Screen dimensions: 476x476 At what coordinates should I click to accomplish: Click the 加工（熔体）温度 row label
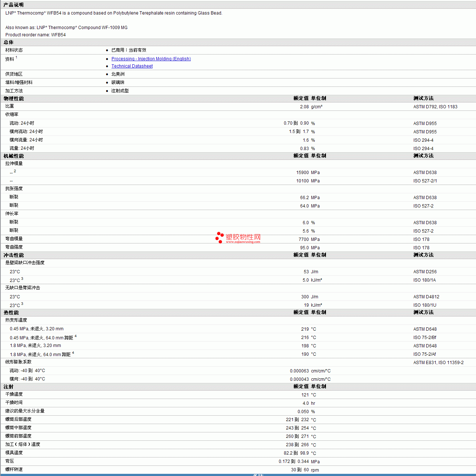coord(23,444)
